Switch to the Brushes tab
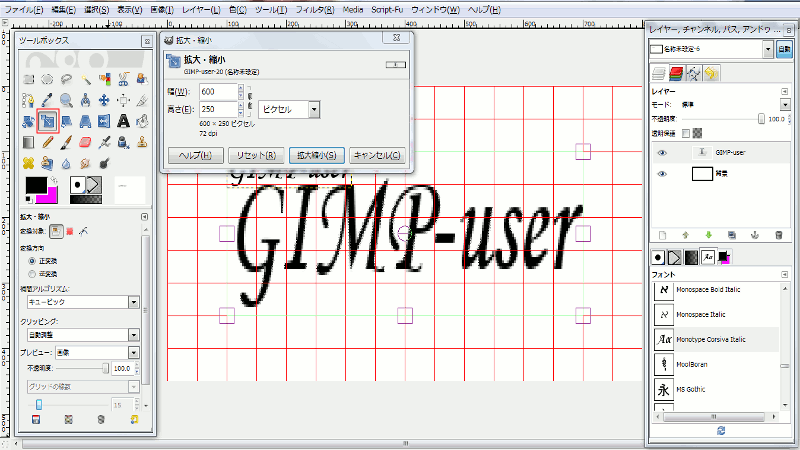 tap(658, 258)
